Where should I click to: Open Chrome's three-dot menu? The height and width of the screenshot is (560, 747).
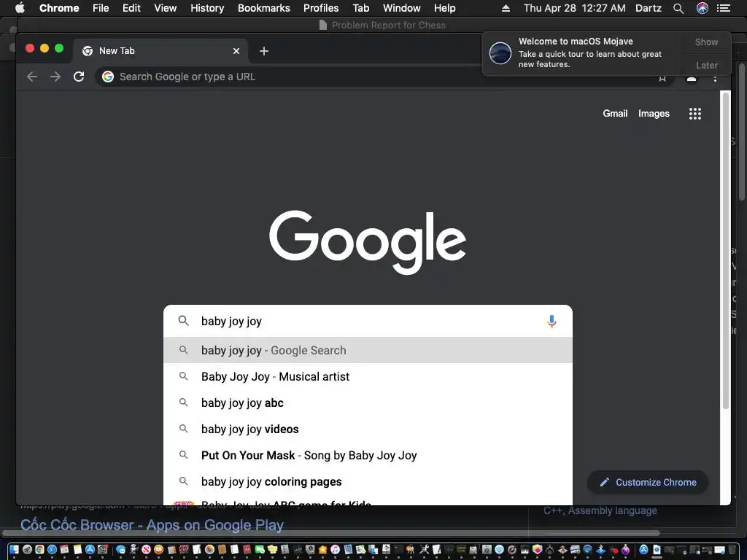click(715, 77)
